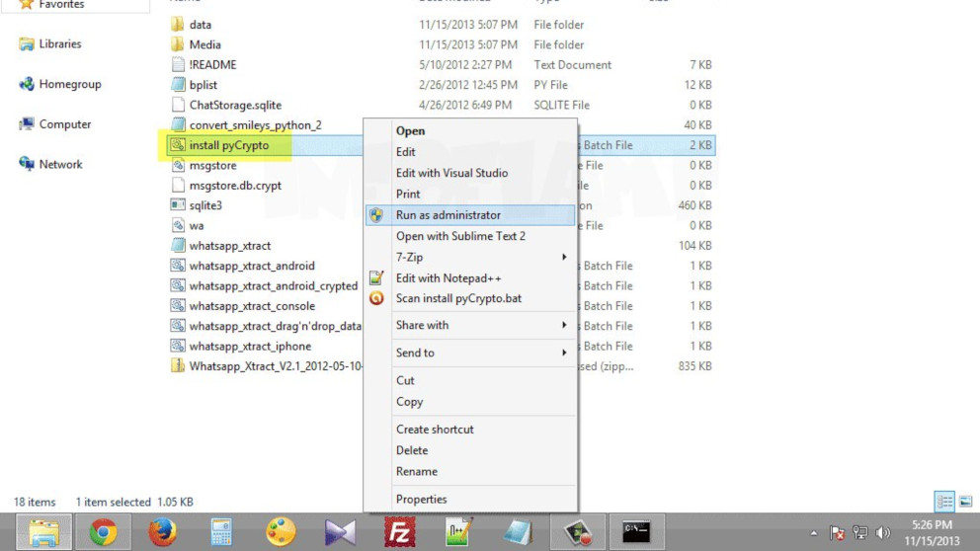Viewport: 980px width, 551px height.
Task: Click Properties in the context menu
Action: click(421, 500)
